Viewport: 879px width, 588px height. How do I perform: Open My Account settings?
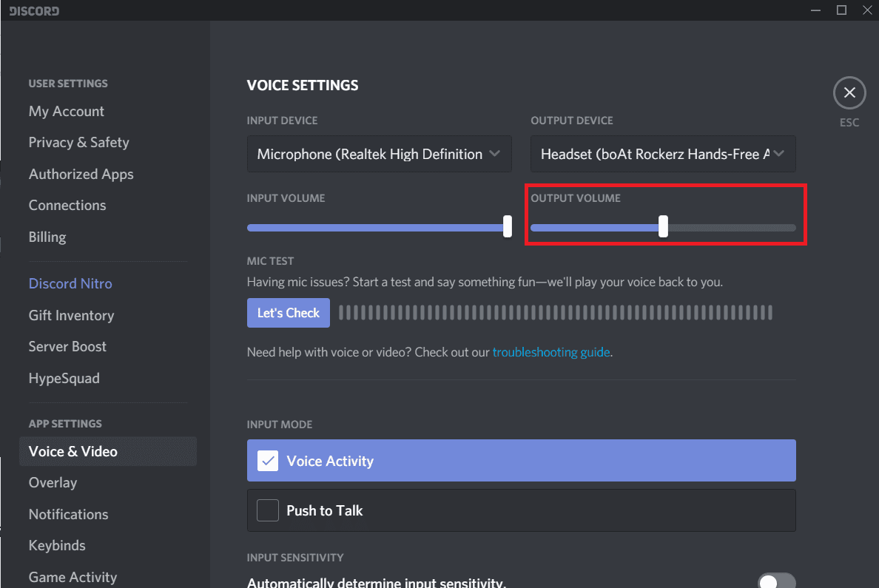67,111
